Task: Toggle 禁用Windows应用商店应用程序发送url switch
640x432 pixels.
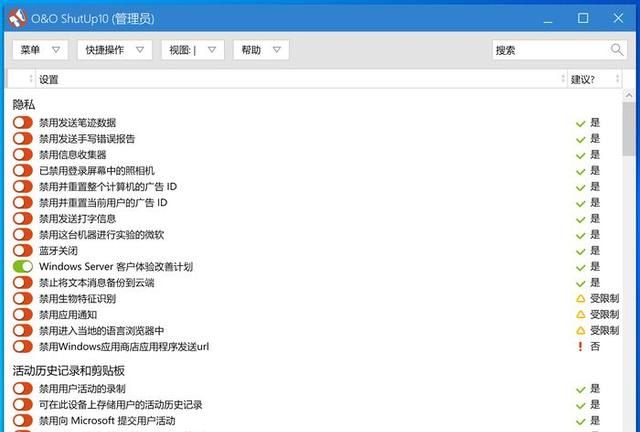Action: point(22,347)
